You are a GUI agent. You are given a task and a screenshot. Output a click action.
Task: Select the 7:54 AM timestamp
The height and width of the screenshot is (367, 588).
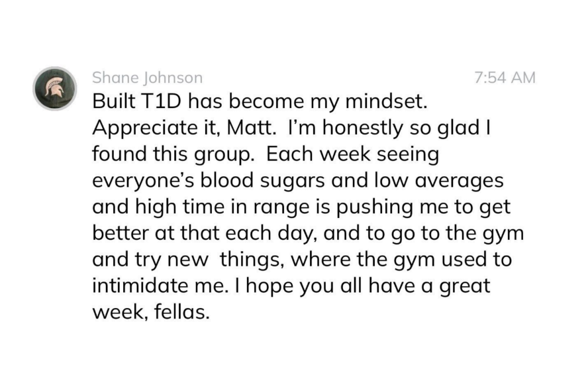point(505,78)
